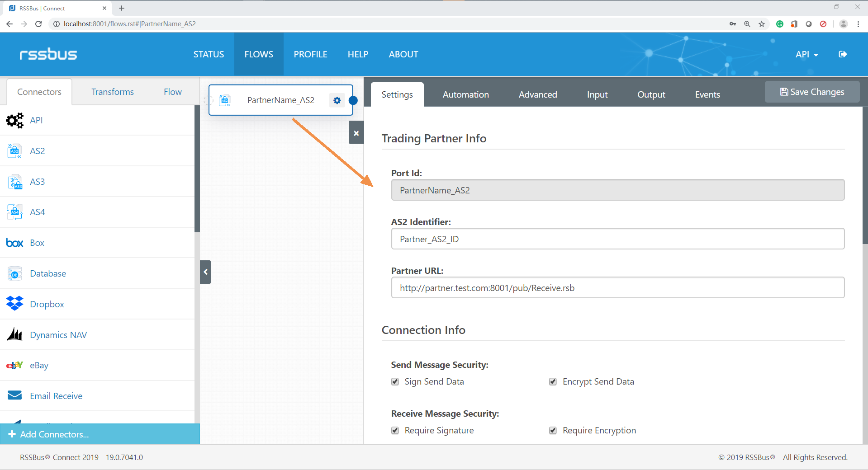Click the Partner URL input field
This screenshot has height=470, width=868.
pos(617,288)
